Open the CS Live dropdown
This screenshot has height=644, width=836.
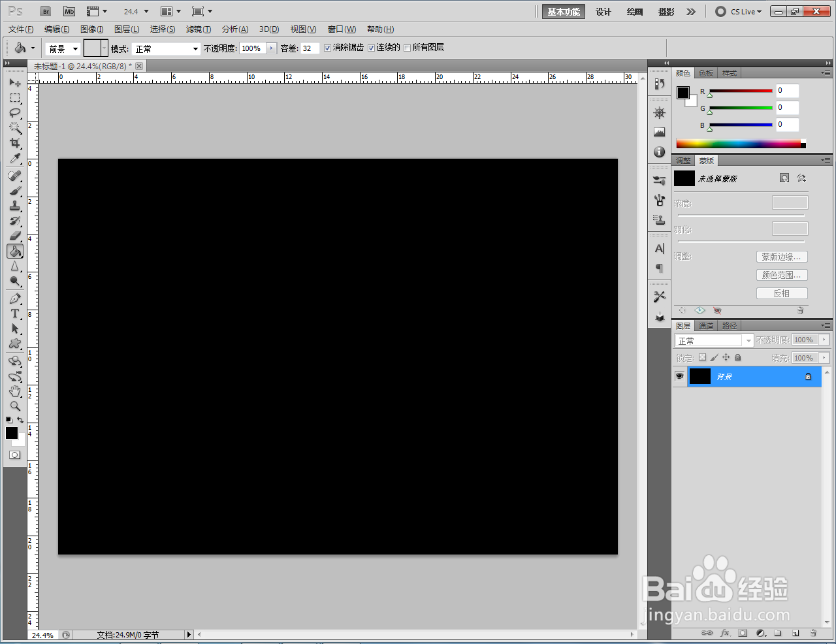(x=739, y=11)
